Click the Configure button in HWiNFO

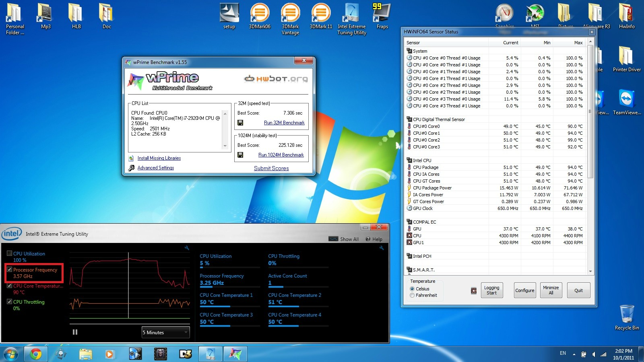point(525,290)
